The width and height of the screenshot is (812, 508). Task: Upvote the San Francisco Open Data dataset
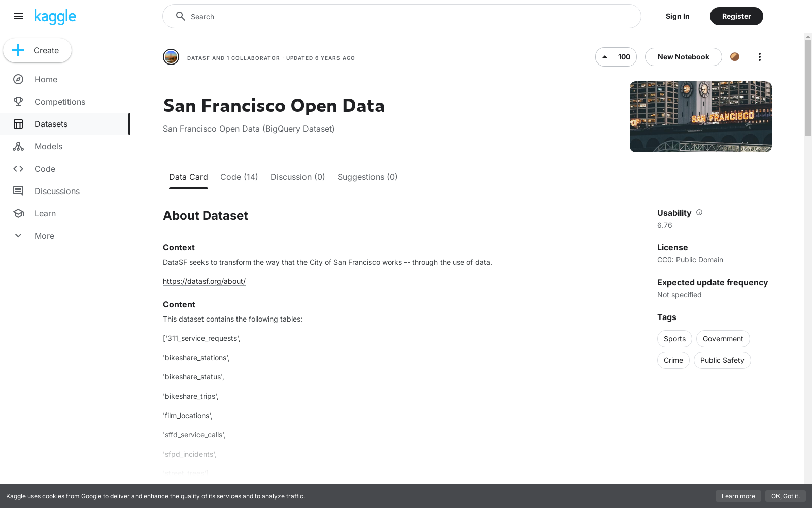coord(604,57)
